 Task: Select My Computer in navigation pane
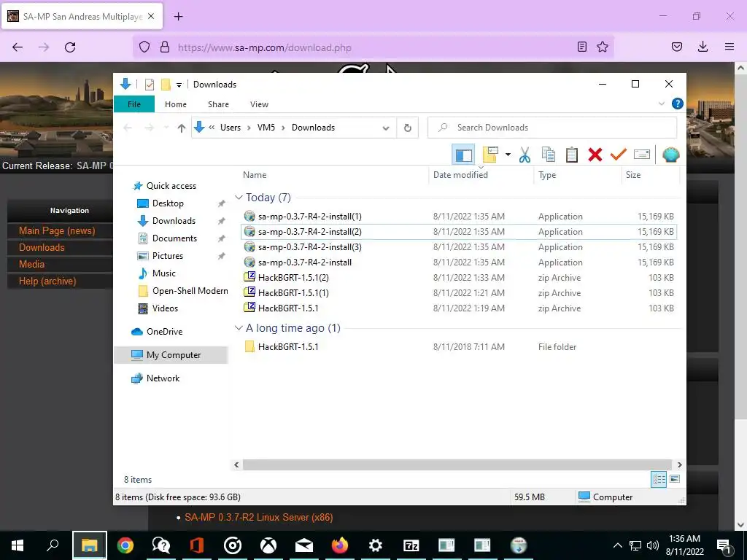tap(171, 355)
